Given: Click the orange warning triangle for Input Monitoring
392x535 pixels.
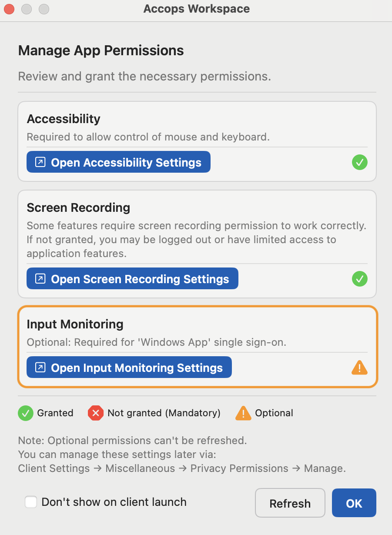Looking at the screenshot, I should (359, 368).
